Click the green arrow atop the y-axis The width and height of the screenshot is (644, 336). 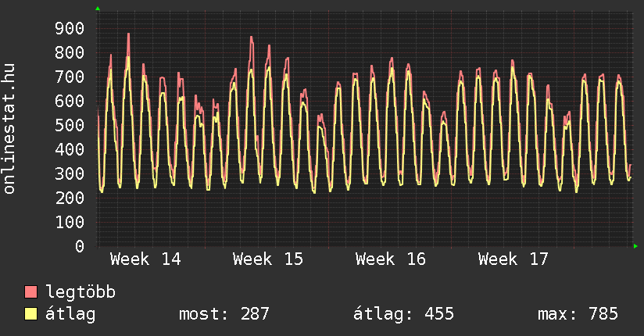click(98, 9)
